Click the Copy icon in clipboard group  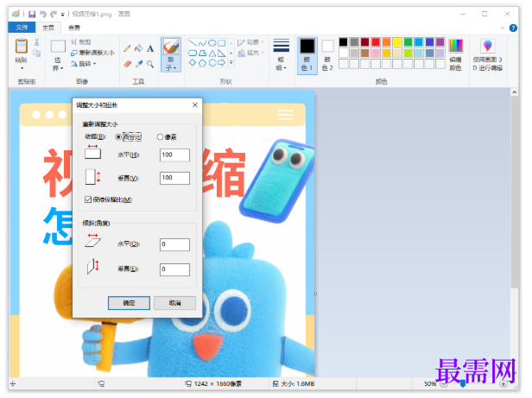(x=36, y=54)
